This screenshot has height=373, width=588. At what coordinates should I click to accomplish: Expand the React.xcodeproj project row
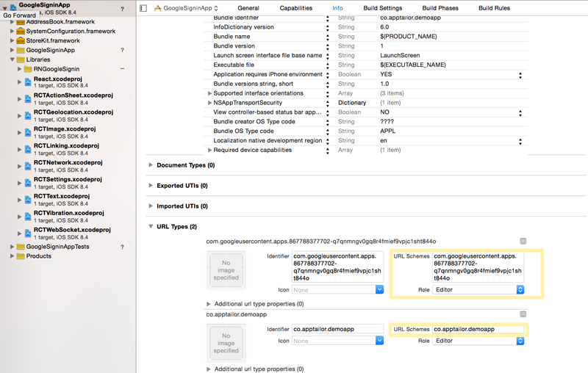pos(20,82)
